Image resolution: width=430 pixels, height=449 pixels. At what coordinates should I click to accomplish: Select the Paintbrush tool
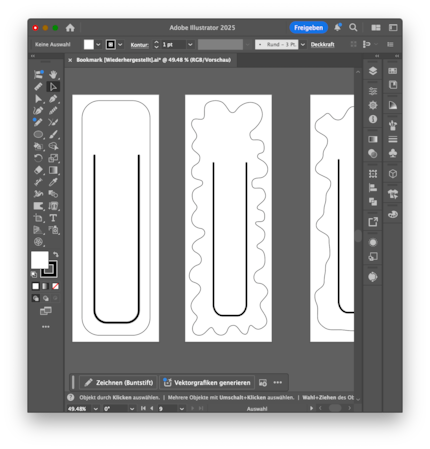point(53,134)
